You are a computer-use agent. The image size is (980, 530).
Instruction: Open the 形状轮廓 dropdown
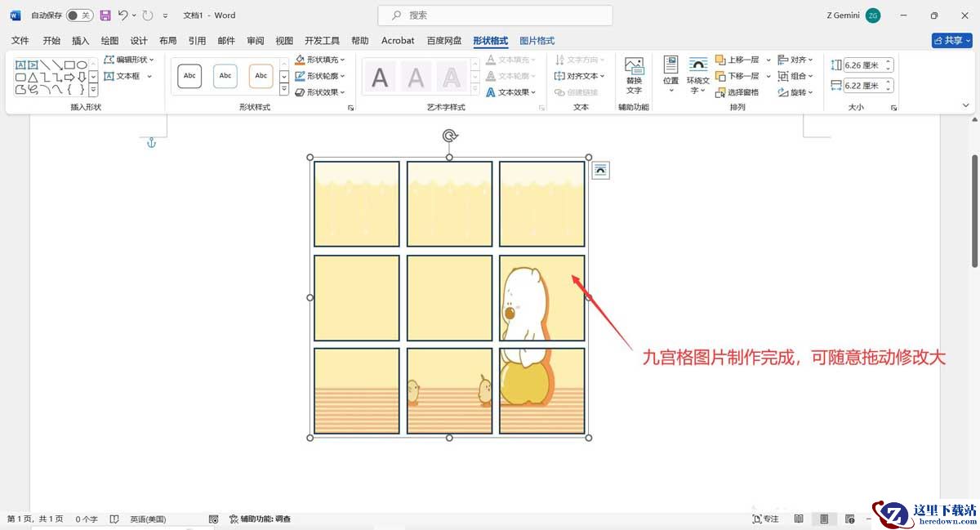(x=320, y=76)
